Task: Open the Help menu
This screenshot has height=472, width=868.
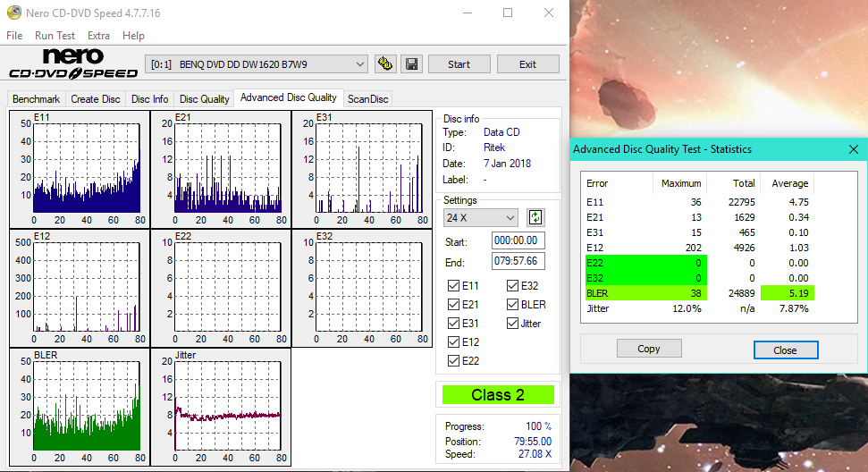Action: point(133,36)
